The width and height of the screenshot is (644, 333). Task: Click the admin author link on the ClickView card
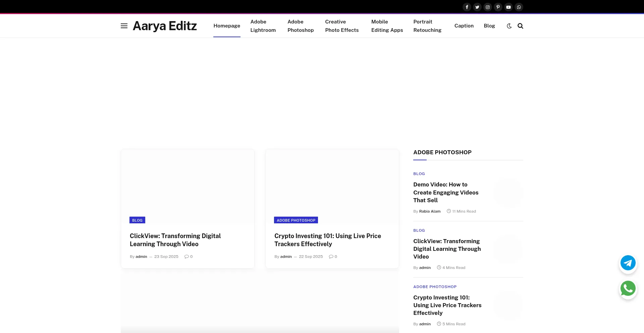141,257
